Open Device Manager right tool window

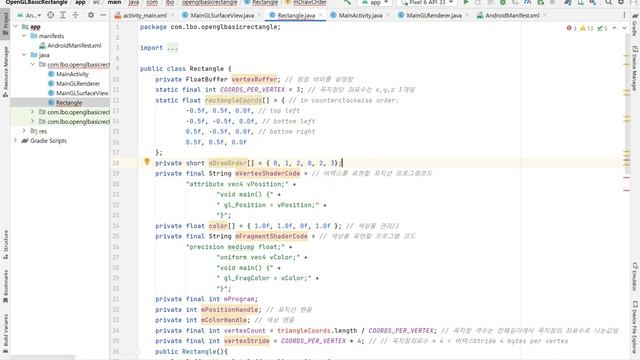[x=635, y=68]
